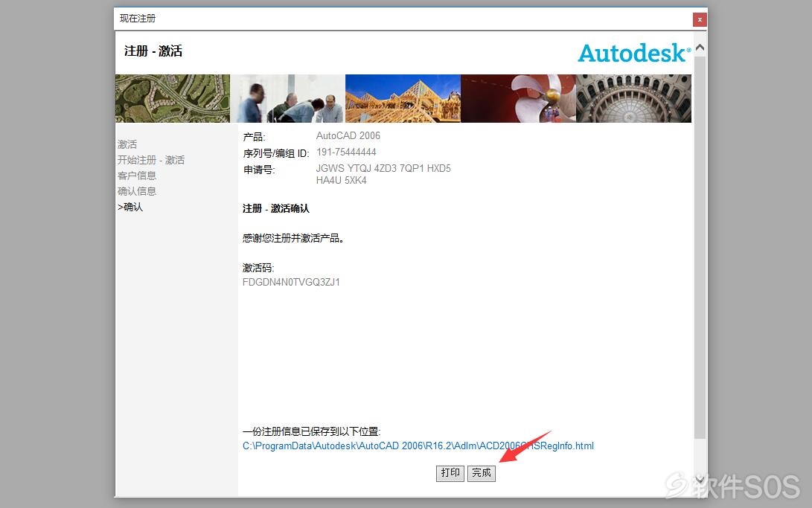Close the 现在注册 dialog window
812x508 pixels.
pos(699,19)
